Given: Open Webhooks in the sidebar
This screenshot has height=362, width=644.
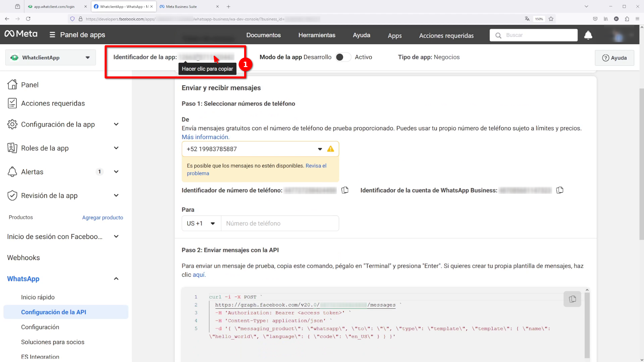Looking at the screenshot, I should 23,257.
